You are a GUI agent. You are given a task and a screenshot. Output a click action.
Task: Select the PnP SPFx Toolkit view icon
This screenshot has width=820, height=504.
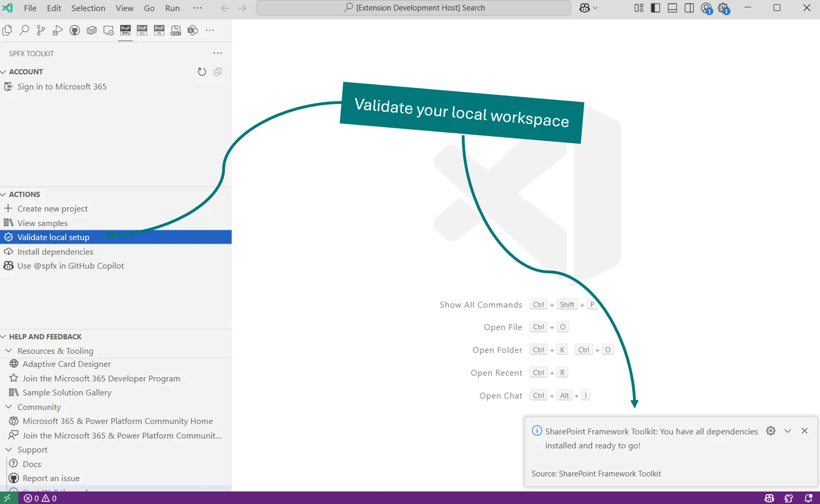pos(126,30)
